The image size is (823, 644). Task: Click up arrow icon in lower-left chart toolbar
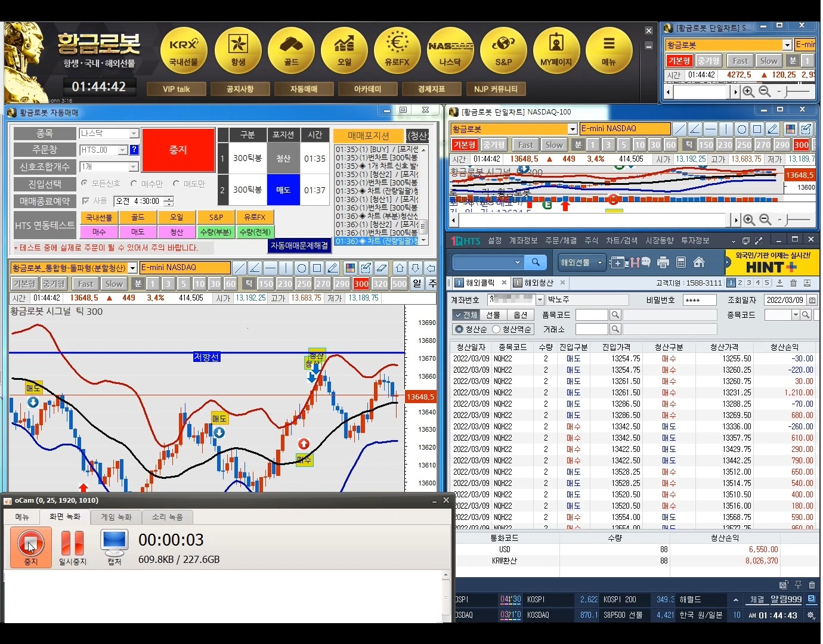pos(400,268)
